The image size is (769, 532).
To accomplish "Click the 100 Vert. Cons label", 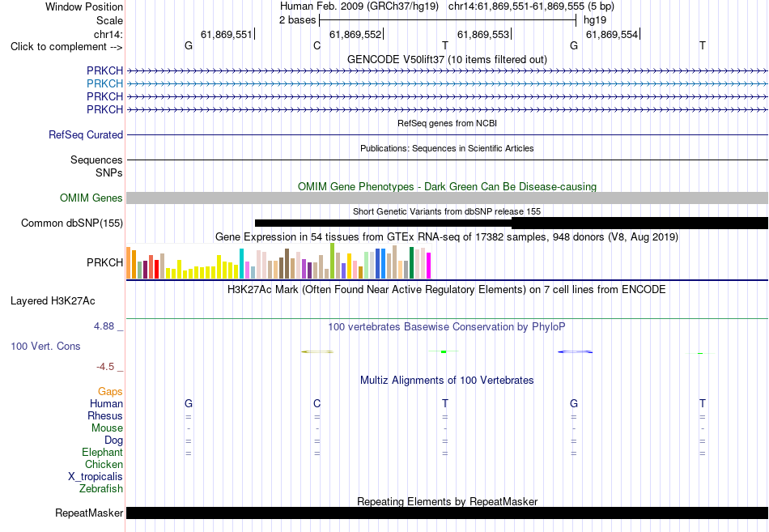I will (x=45, y=346).
